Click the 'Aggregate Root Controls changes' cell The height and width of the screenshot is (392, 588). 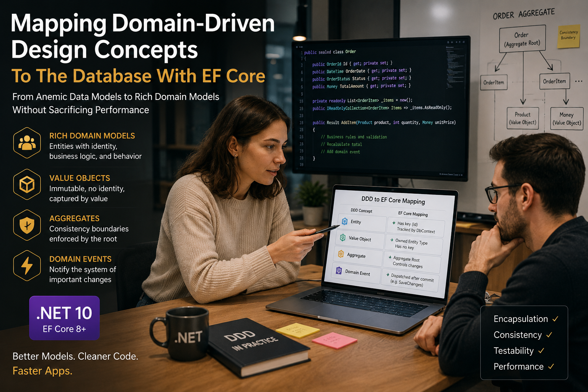[x=412, y=262]
